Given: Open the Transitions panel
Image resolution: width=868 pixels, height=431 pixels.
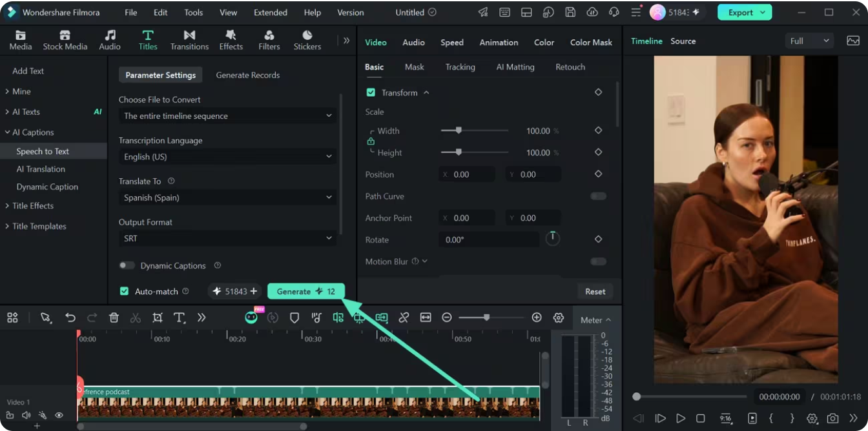Looking at the screenshot, I should [x=189, y=40].
